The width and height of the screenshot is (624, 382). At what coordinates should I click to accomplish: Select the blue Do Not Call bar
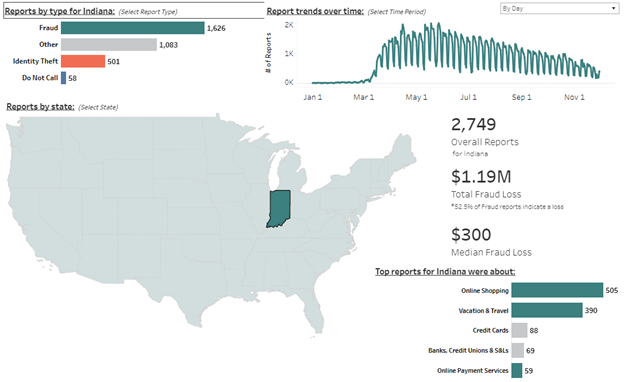63,78
